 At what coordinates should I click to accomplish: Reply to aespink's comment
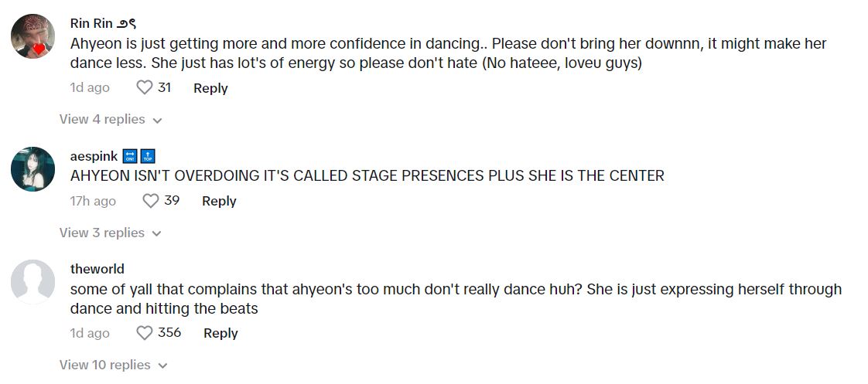click(219, 201)
